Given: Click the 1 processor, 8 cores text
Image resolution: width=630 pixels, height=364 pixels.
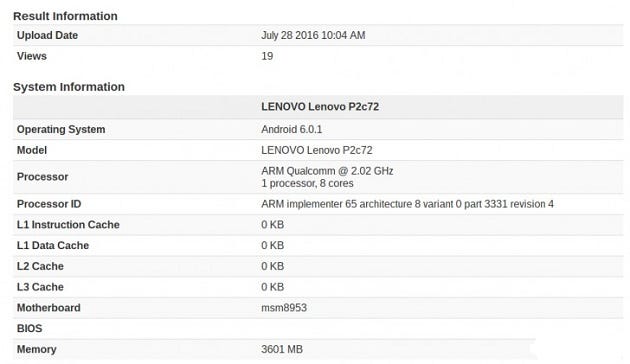Looking at the screenshot, I should pyautogui.click(x=307, y=184).
